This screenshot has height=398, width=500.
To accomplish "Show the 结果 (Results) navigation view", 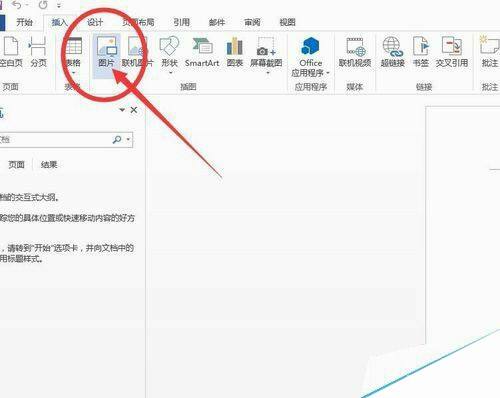I will tap(49, 164).
